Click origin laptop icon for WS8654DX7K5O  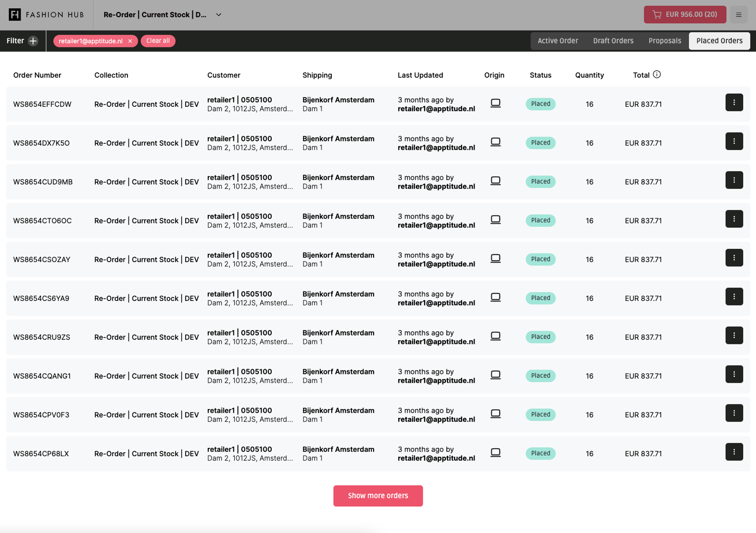click(x=495, y=142)
